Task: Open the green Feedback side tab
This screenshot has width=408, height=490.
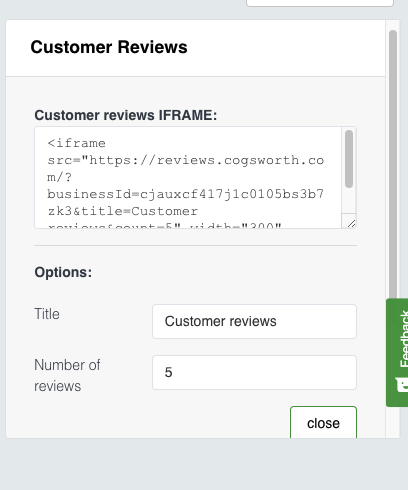Action: click(397, 352)
